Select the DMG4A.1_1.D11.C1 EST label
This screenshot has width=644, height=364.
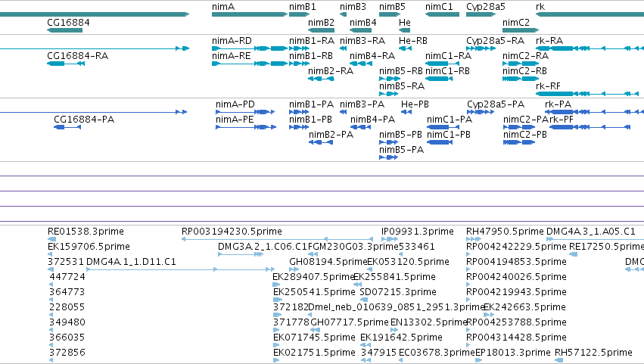(131, 262)
